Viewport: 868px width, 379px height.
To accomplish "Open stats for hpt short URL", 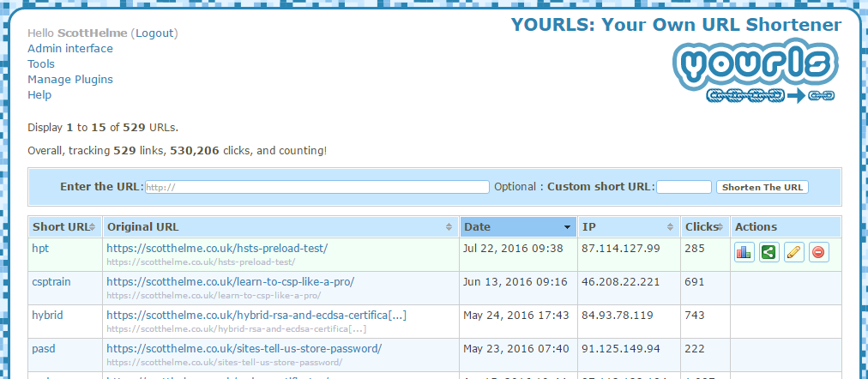I will pyautogui.click(x=744, y=252).
